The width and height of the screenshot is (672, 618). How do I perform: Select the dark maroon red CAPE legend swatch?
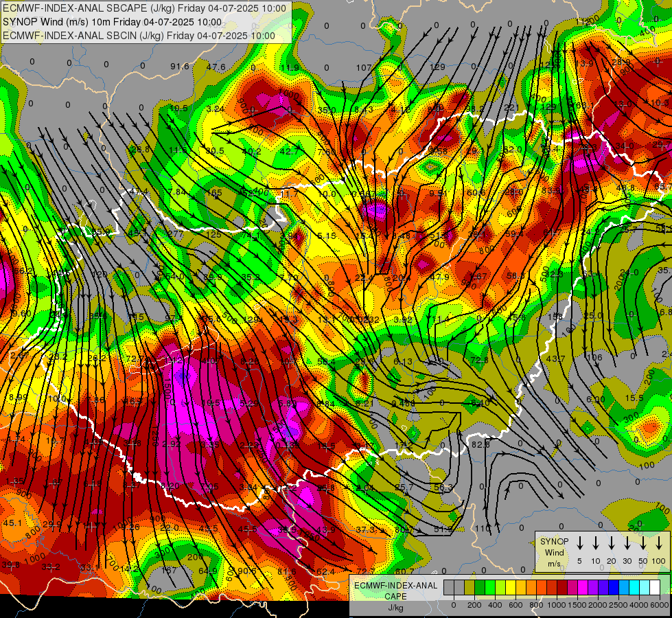pos(562,588)
